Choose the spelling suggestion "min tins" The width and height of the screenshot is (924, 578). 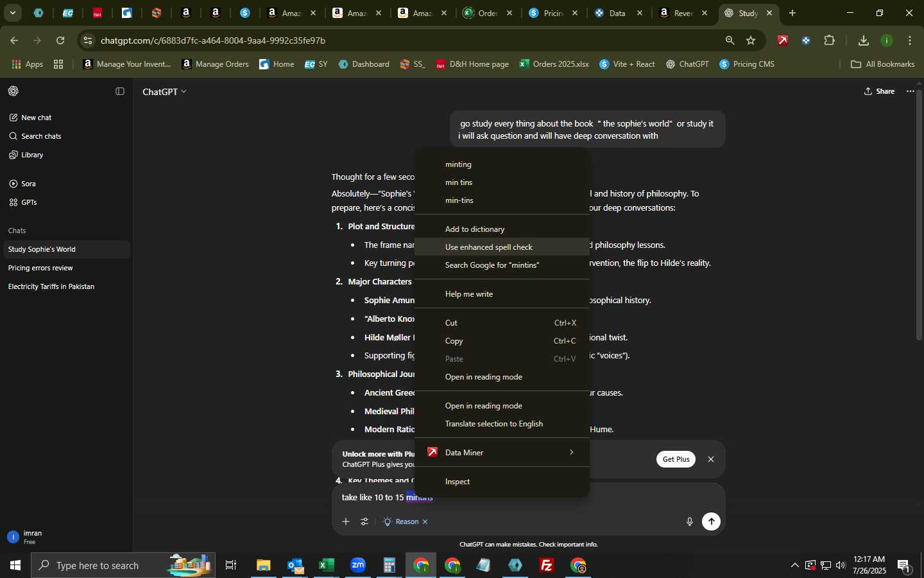pos(502,182)
